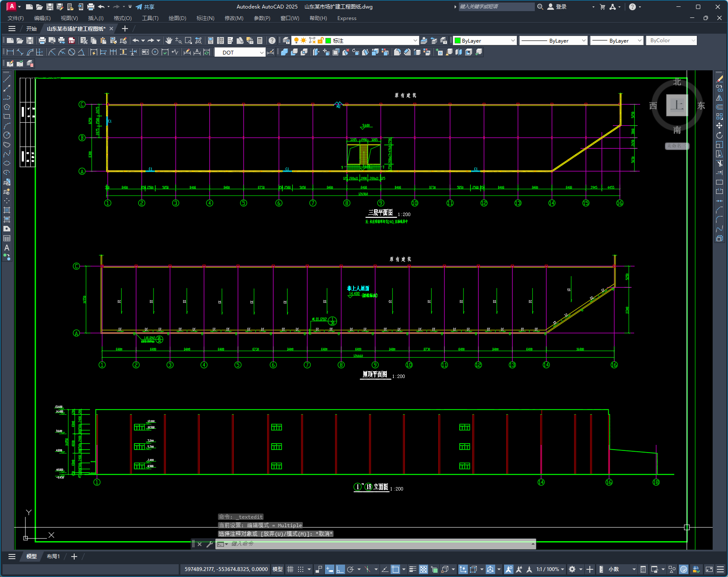Click the Erase tool in right toolbar
Screen dimensions: 728x577
[x=719, y=79]
